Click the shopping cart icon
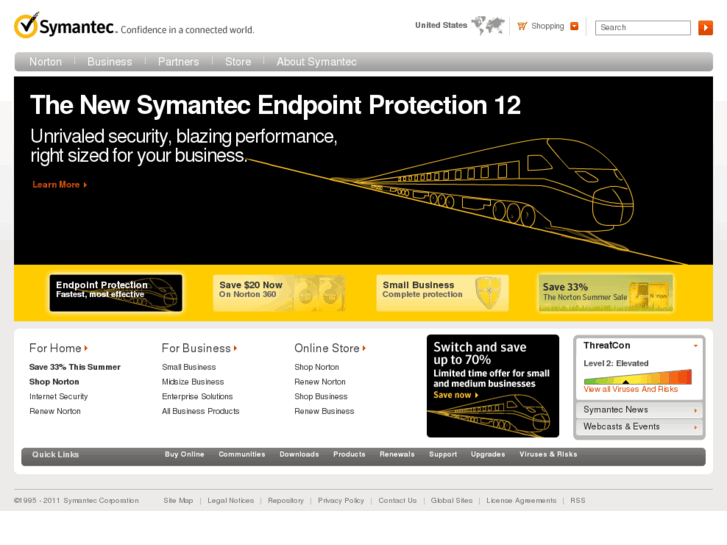This screenshot has height=545, width=727. (x=522, y=26)
